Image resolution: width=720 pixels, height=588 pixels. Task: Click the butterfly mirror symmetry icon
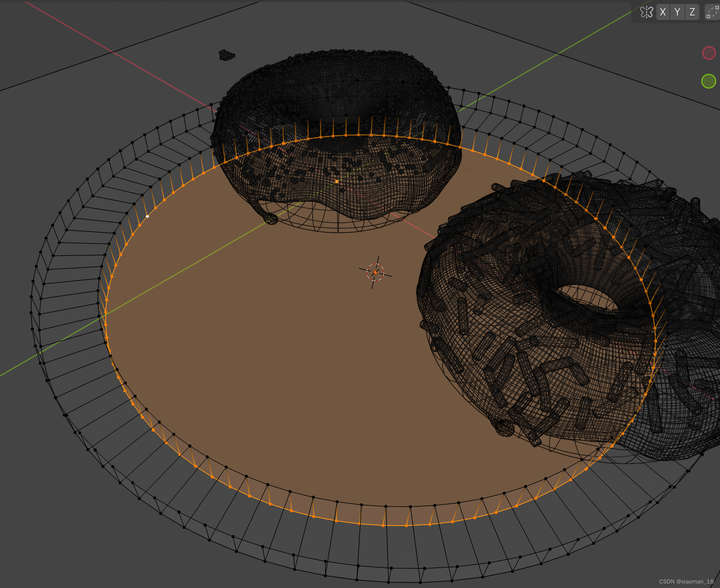pos(646,12)
